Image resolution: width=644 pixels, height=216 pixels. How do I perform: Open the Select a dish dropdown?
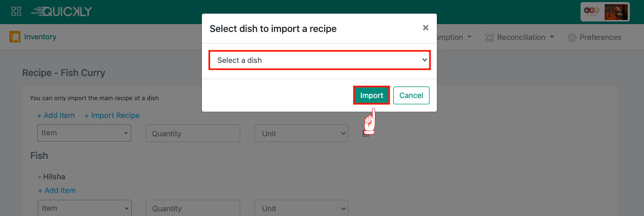click(x=319, y=60)
